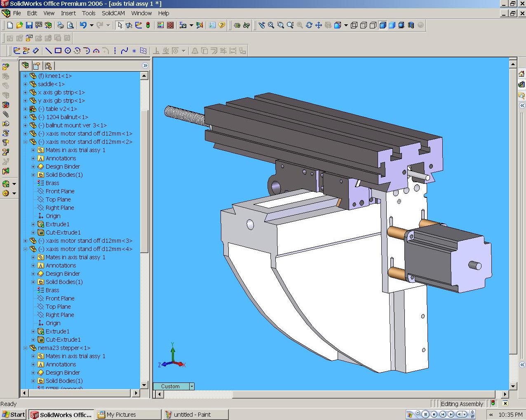Image resolution: width=526 pixels, height=420 pixels.
Task: Toggle Shadows in Shaded Mode
Action: click(401, 25)
